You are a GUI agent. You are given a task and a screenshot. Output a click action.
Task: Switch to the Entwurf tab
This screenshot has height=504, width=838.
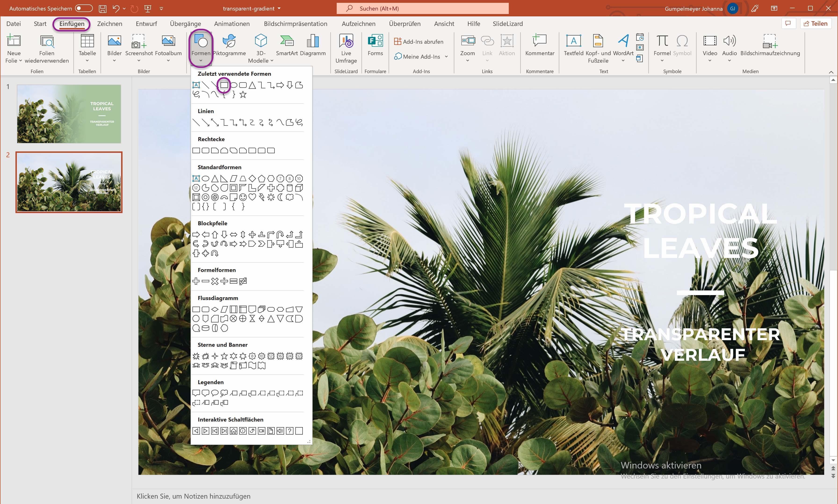tap(146, 24)
